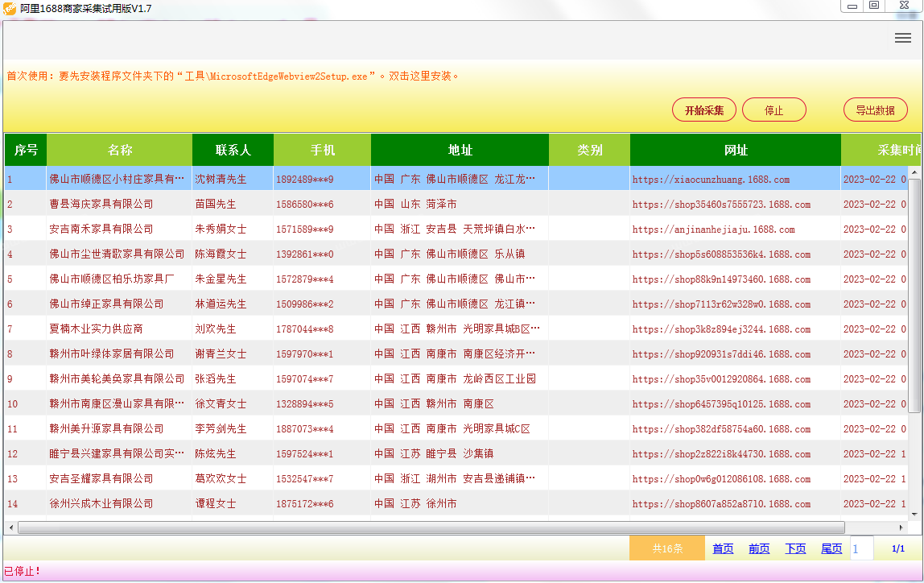Select row 赣州市叶绿体家居有限公司

coord(457,354)
